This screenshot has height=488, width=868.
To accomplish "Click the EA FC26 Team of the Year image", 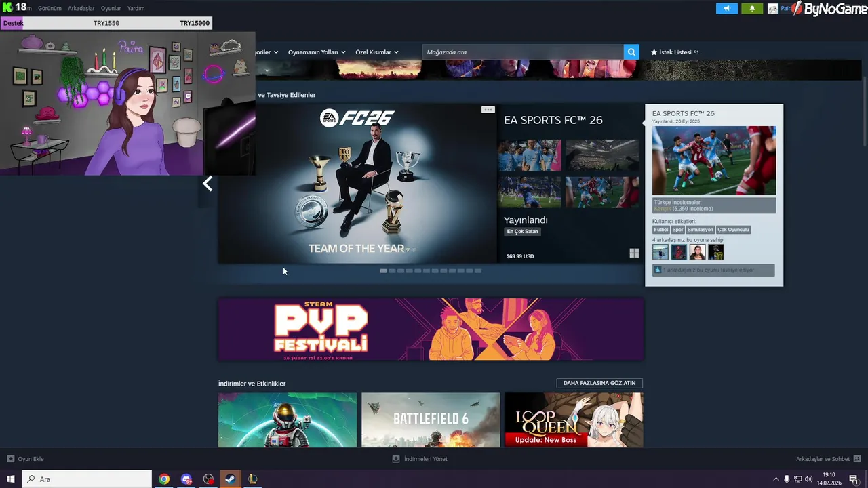I will pos(357,184).
